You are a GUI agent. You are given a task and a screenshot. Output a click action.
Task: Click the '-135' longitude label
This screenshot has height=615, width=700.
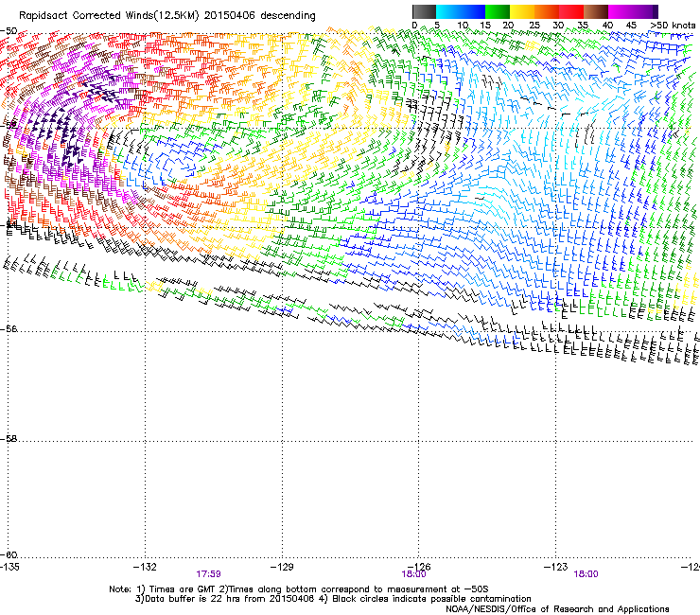coord(9,567)
